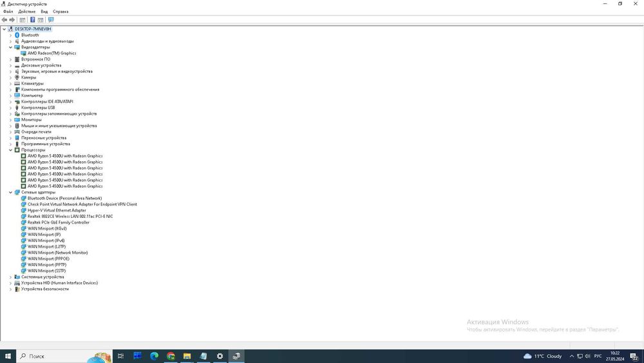Collapse the Видеоадаптеры category

point(11,47)
